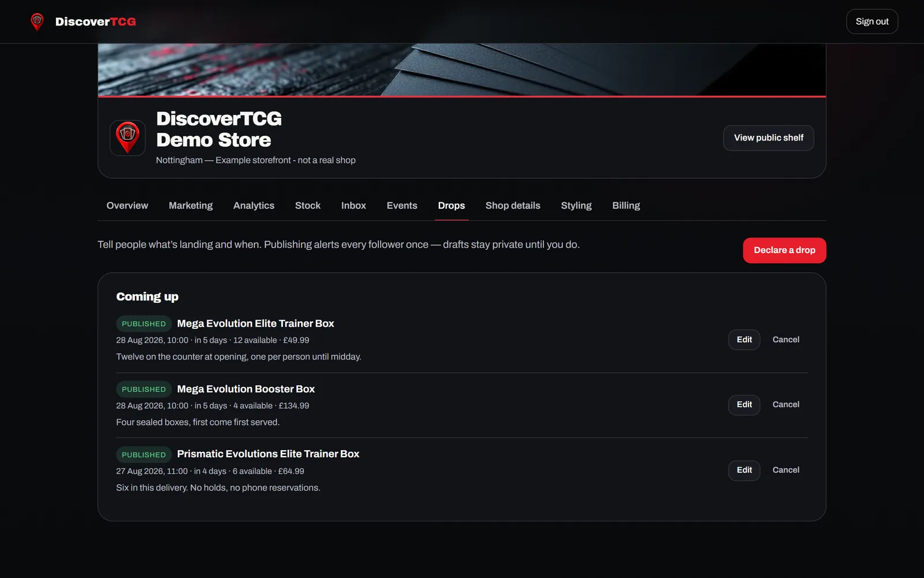Click the store banner image

coord(462,69)
